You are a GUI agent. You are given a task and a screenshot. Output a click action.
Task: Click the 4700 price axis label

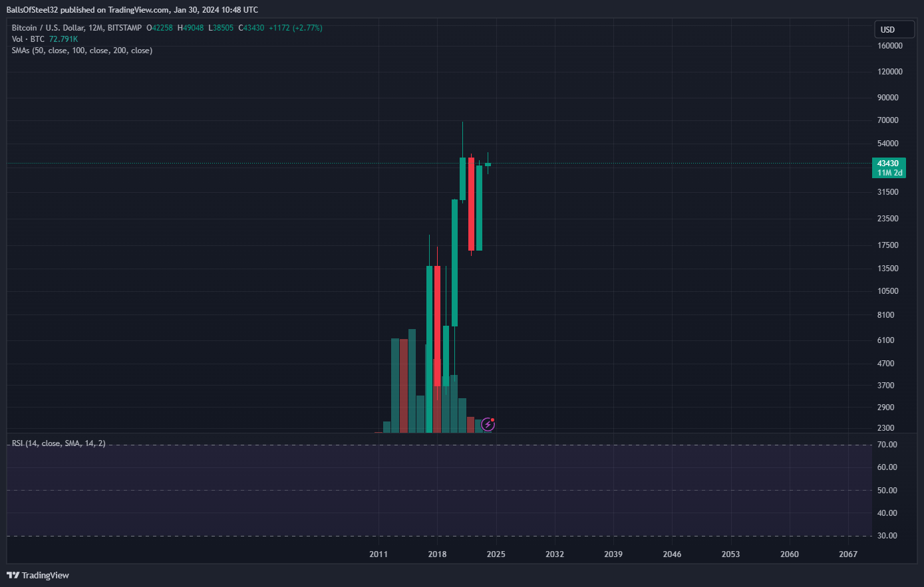pyautogui.click(x=886, y=364)
